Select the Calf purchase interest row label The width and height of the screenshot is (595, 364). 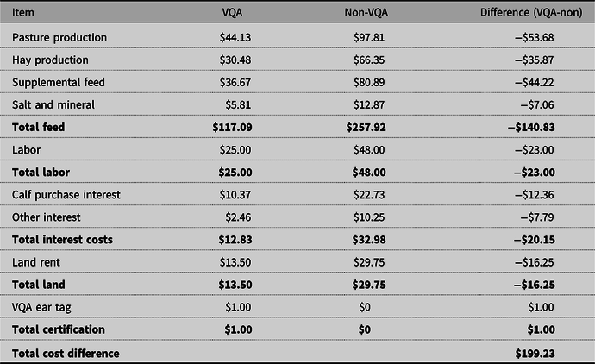click(x=66, y=196)
